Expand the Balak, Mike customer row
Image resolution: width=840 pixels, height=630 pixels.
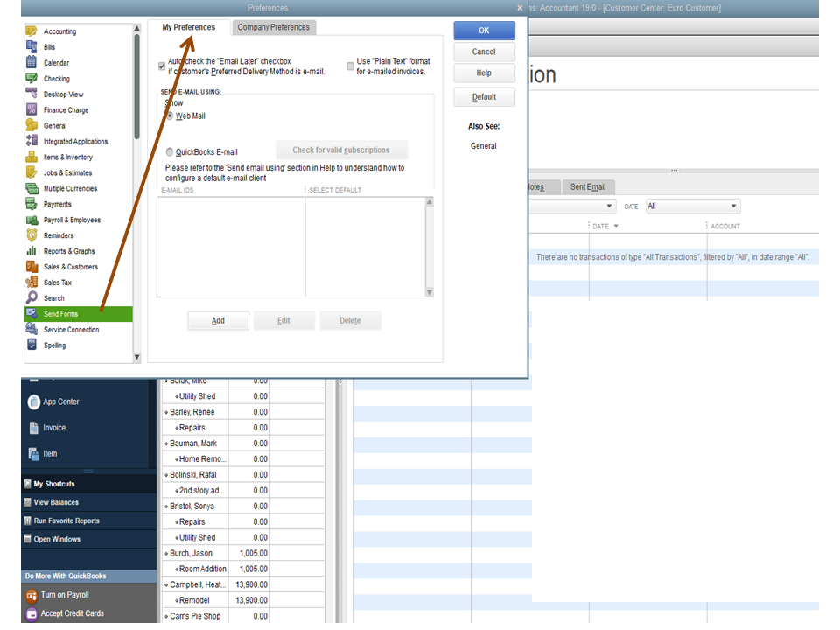[166, 381]
